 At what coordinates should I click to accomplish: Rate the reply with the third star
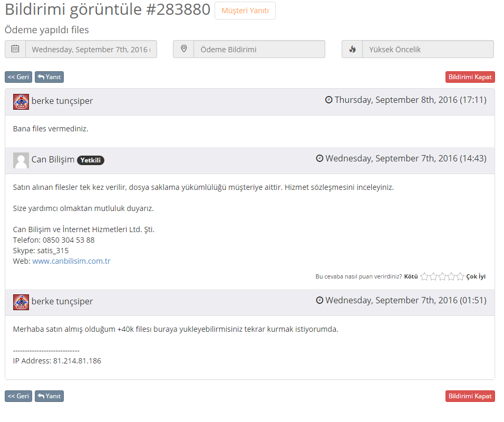tap(442, 276)
